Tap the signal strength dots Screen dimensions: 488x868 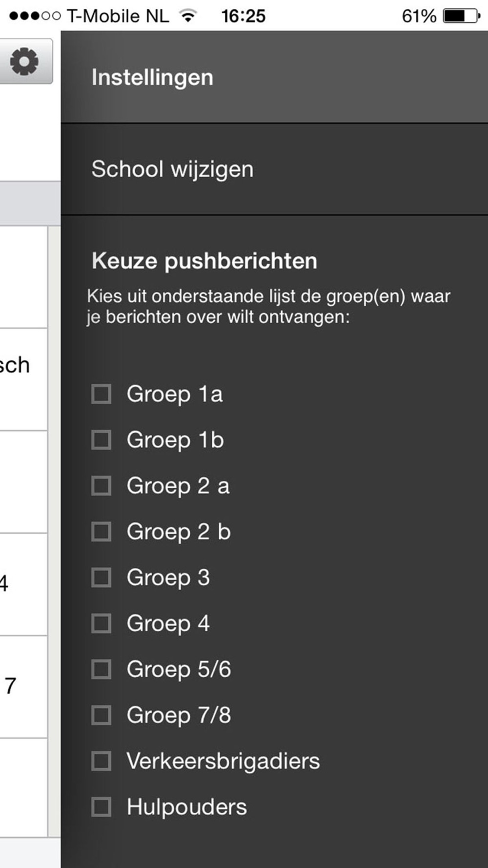(35, 16)
